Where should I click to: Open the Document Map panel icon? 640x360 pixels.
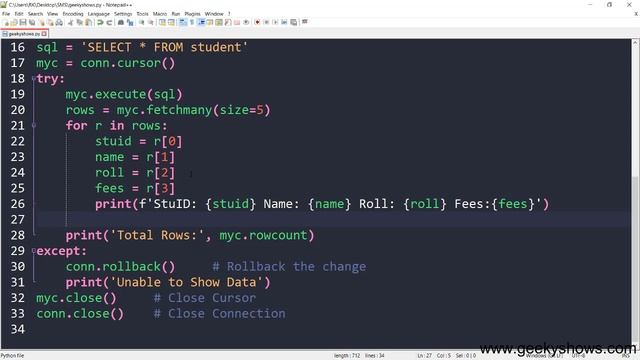coord(218,22)
